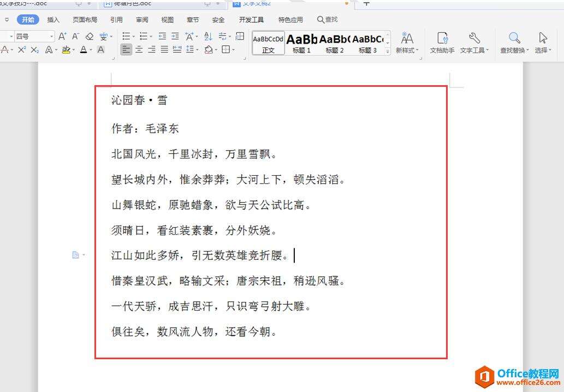Viewport: 564px width, 392px height.
Task: Open the borders dropdown arrow
Action: (x=233, y=50)
